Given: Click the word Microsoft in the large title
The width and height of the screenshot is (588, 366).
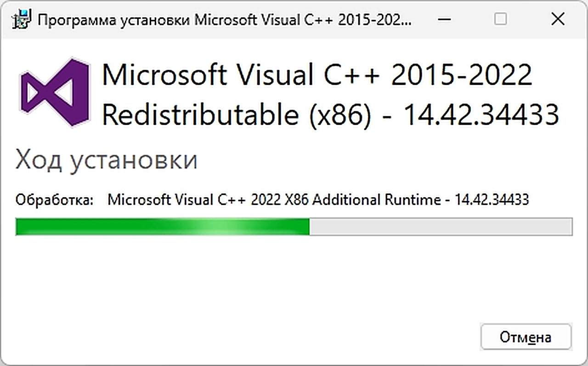Looking at the screenshot, I should (x=164, y=74).
